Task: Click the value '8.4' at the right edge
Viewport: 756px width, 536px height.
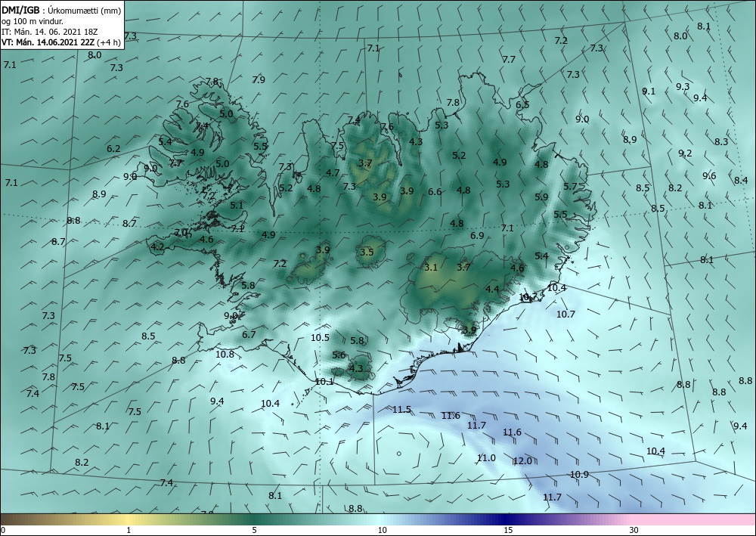Action: 741,180
